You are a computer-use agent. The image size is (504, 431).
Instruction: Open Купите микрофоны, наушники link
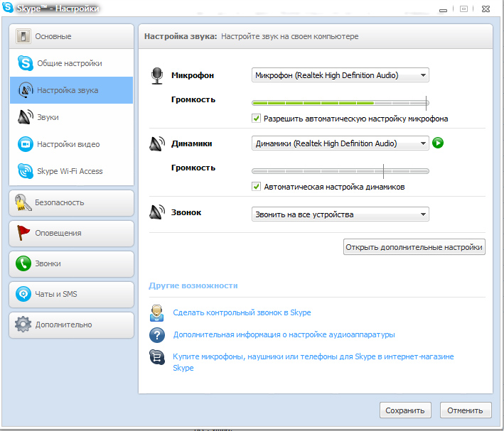(313, 362)
